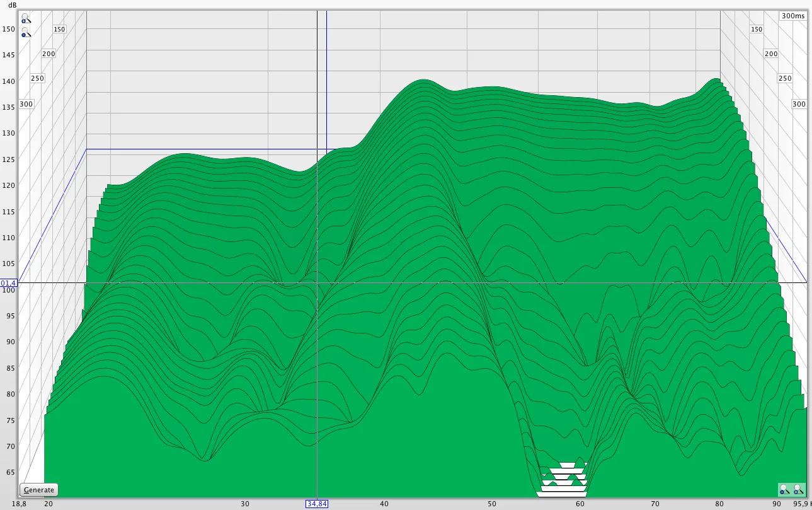Image resolution: width=812 pixels, height=510 pixels.
Task: Click the right-side 200 time marker
Action: 771,54
